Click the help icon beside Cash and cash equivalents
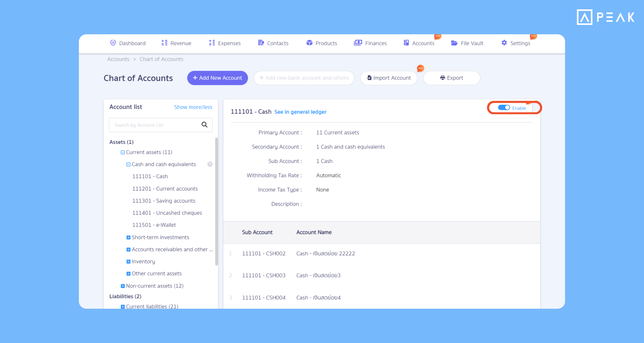Viewport: 644px width, 343px height. click(x=210, y=164)
